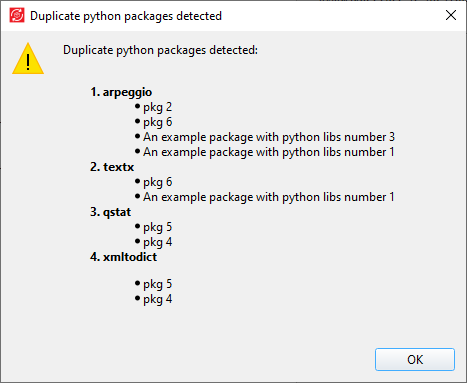Click the yellow warning triangle icon

pyautogui.click(x=28, y=58)
